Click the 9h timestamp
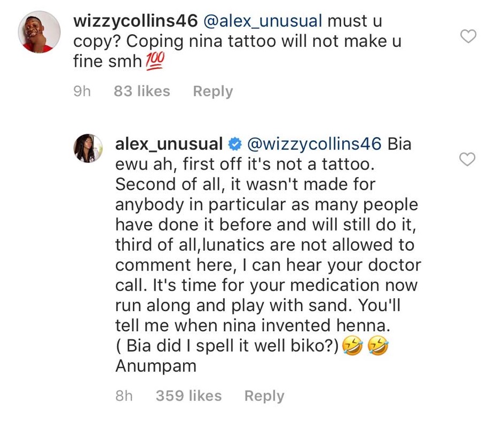Screen dimensions: 504x431 pos(82,91)
